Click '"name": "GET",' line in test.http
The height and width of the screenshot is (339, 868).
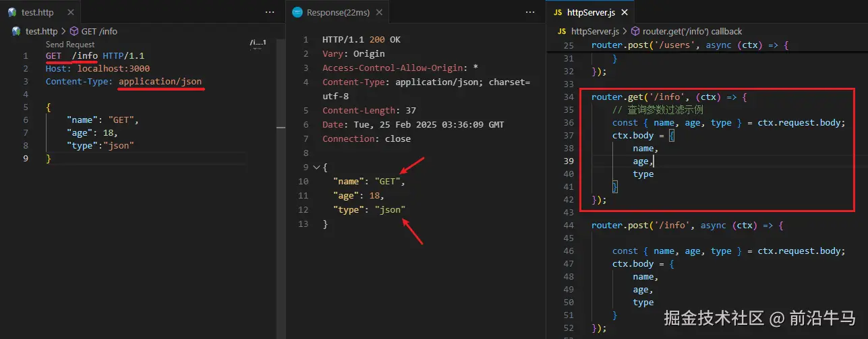pos(103,120)
